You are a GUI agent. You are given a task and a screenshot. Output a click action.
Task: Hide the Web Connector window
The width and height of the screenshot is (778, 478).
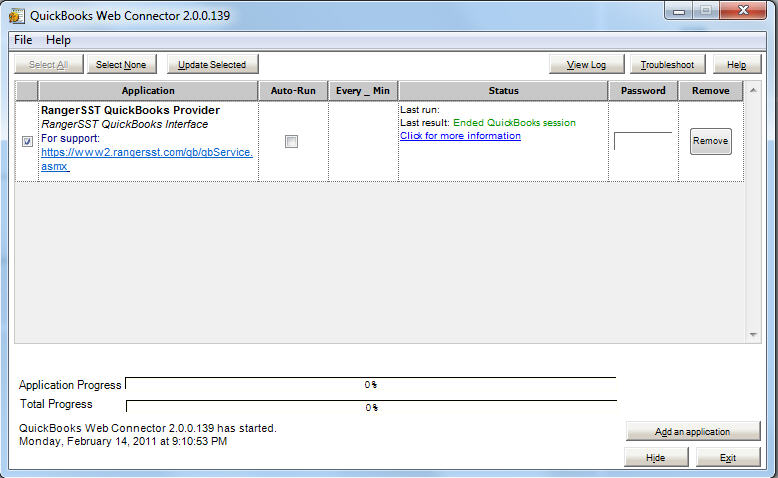click(656, 457)
